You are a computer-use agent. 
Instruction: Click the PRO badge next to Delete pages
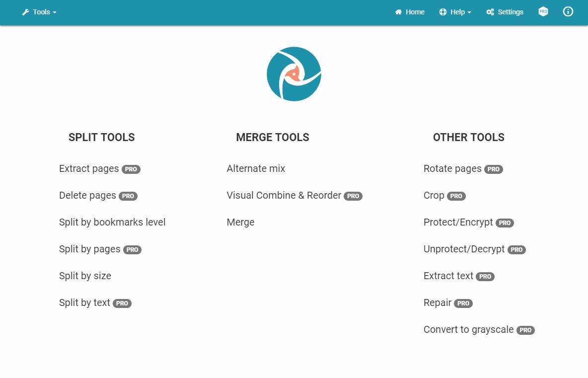click(128, 196)
